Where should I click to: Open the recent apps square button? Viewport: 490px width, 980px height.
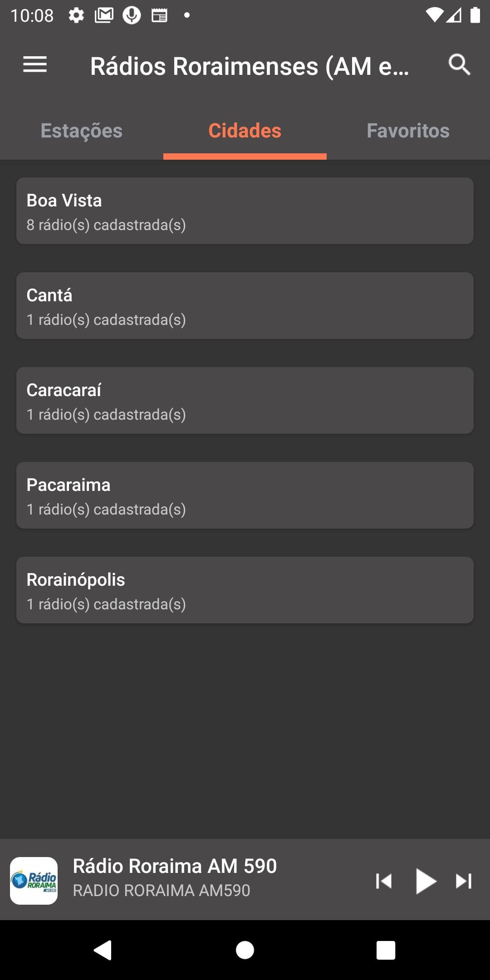386,950
